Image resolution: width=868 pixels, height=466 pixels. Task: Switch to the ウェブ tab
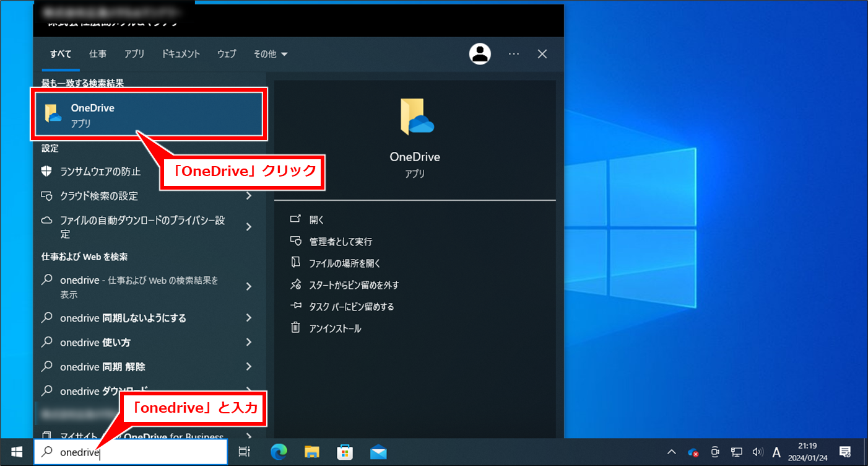click(x=227, y=54)
